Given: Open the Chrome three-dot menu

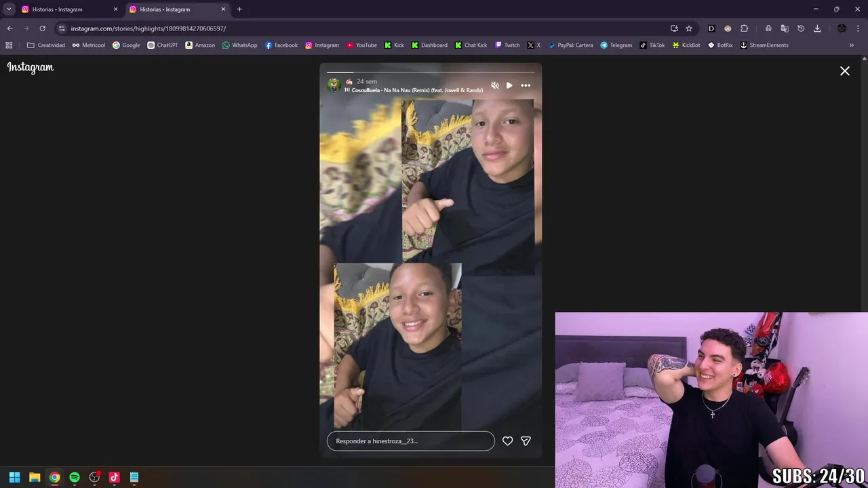Looking at the screenshot, I should coord(859,28).
